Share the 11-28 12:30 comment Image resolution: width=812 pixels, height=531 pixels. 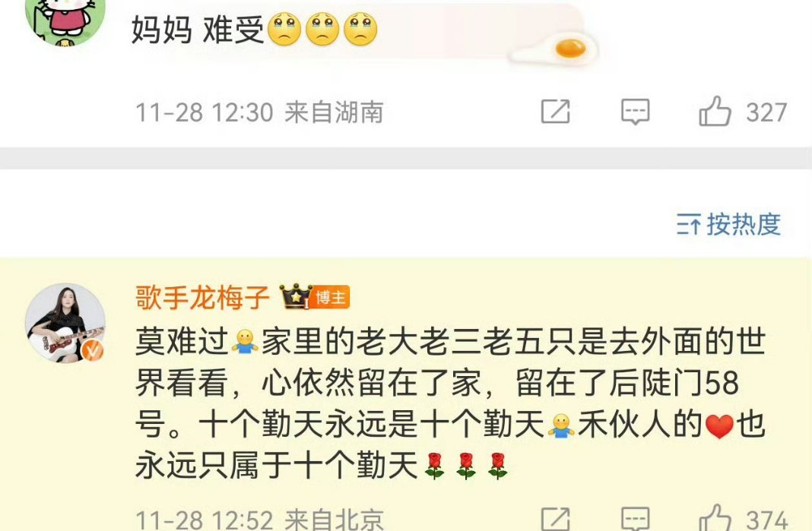[x=556, y=111]
